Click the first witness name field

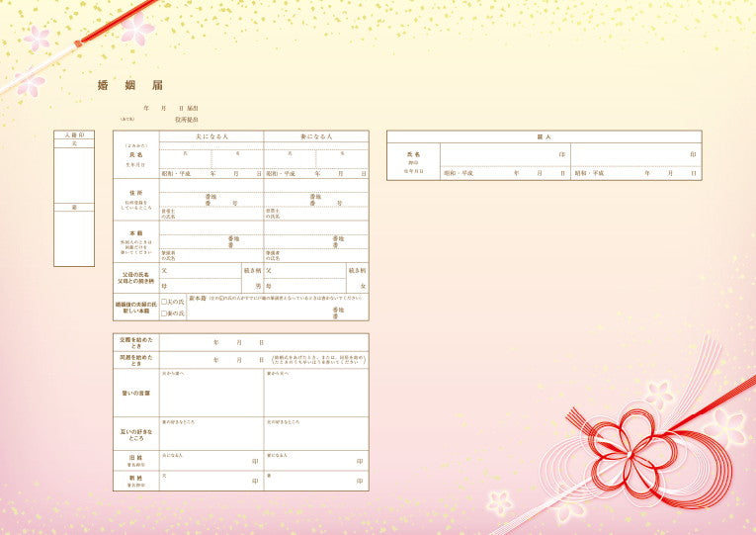(504, 154)
